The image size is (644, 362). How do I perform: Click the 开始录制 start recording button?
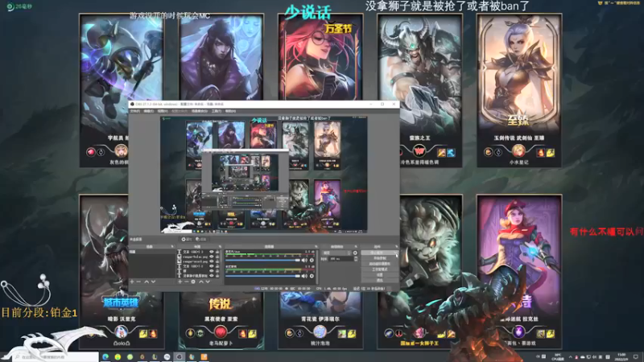coord(379,258)
